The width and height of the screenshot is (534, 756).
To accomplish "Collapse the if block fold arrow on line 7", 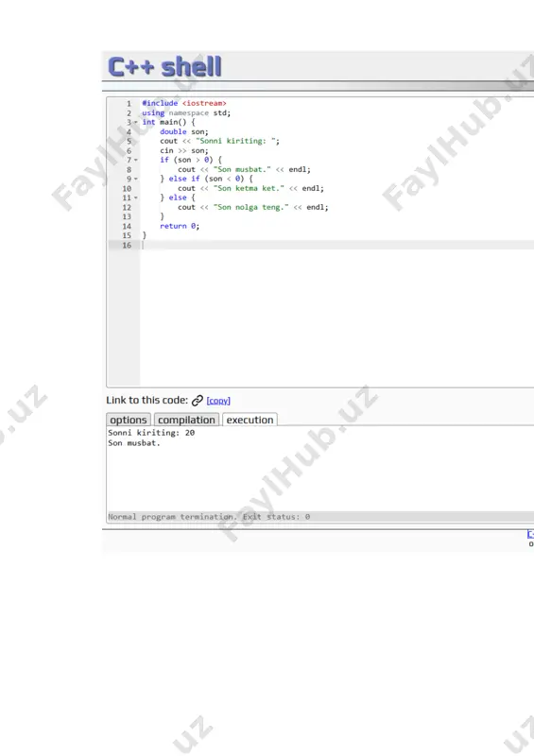I will click(x=135, y=160).
